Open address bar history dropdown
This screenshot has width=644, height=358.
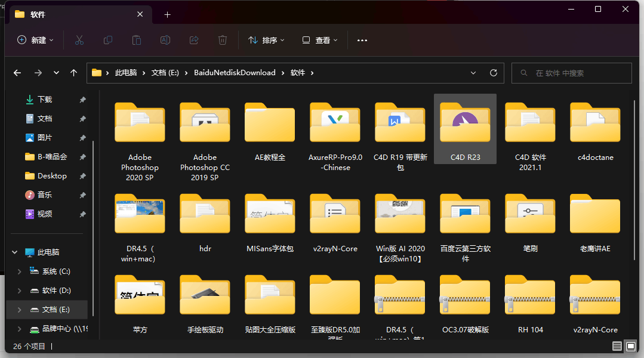pos(473,73)
